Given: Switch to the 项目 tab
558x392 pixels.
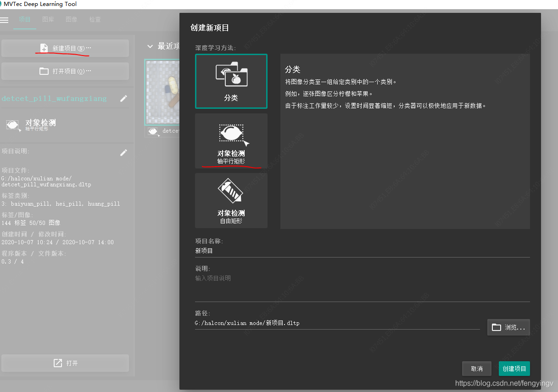Looking at the screenshot, I should pos(25,20).
